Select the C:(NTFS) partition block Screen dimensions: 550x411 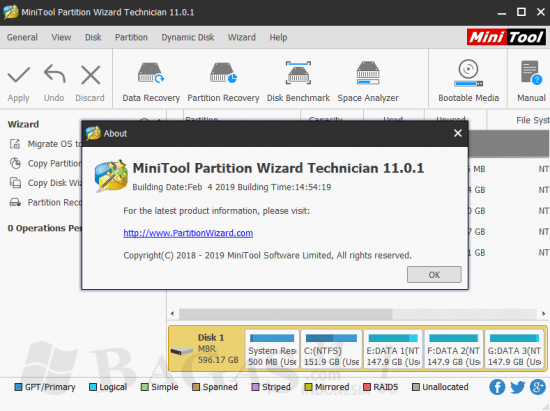tap(331, 349)
